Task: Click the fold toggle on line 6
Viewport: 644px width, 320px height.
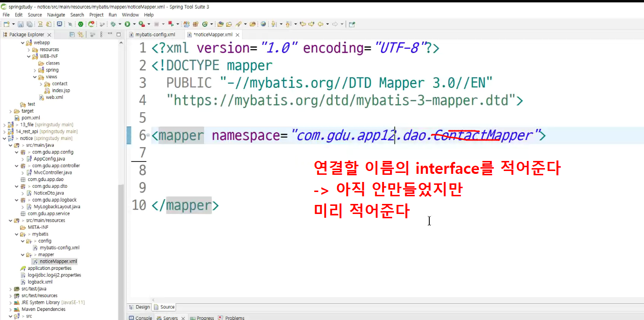Action: pos(148,136)
